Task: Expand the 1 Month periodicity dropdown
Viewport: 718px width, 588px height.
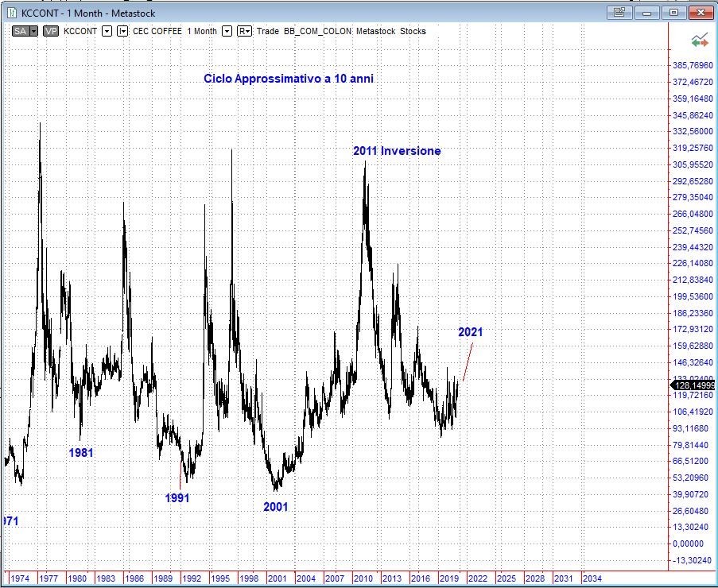Action: [x=227, y=31]
